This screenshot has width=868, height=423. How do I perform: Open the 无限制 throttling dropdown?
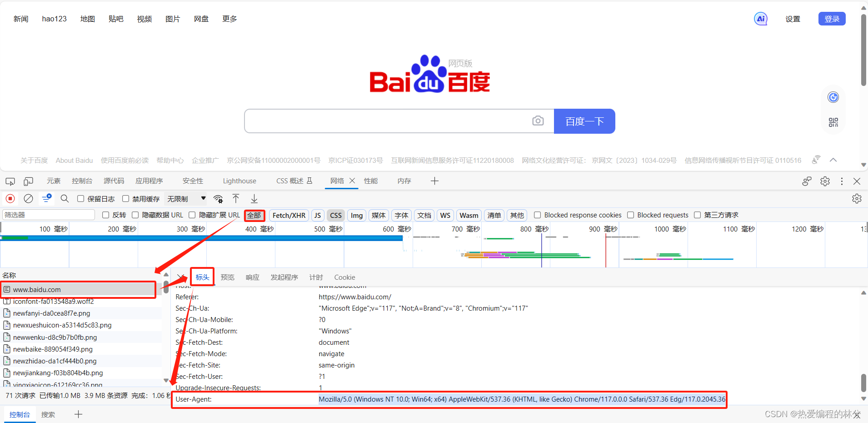[186, 199]
